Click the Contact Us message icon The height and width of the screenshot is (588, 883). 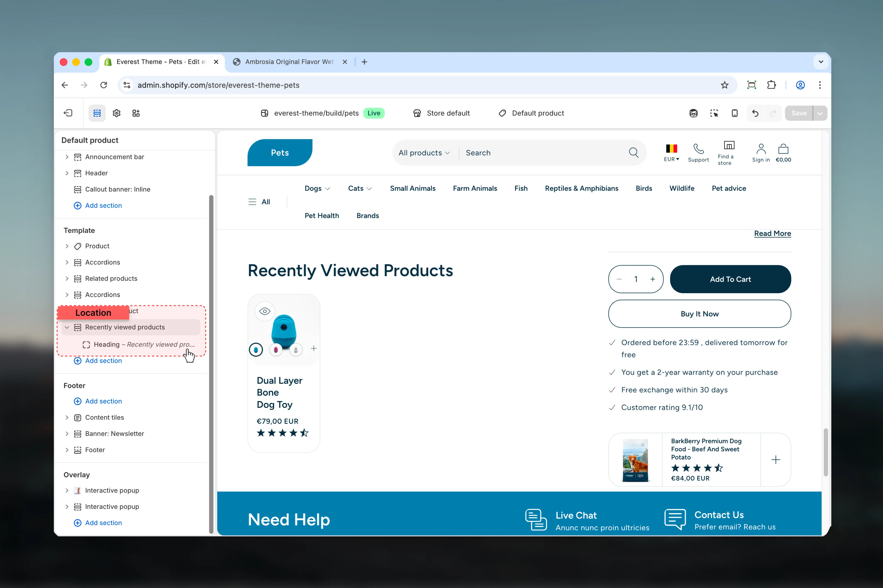pyautogui.click(x=675, y=519)
